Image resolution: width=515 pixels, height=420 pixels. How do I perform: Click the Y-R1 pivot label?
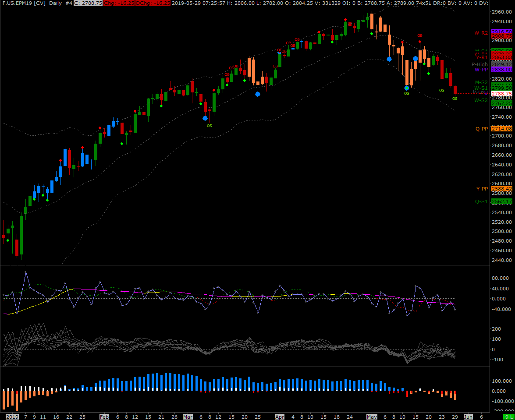(x=482, y=57)
